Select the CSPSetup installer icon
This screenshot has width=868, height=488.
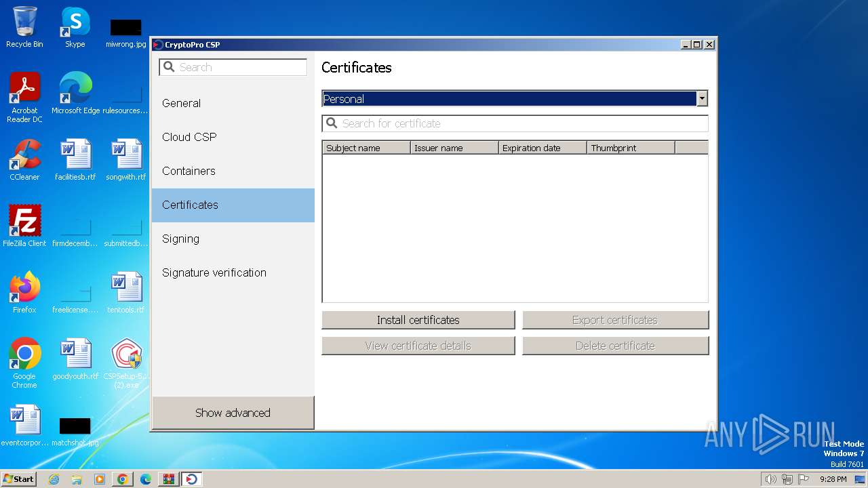[126, 363]
